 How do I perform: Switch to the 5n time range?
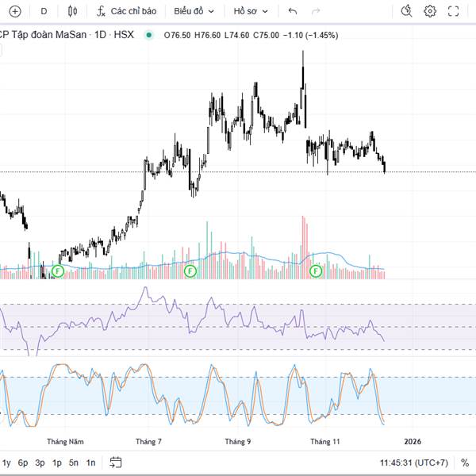pos(74,463)
